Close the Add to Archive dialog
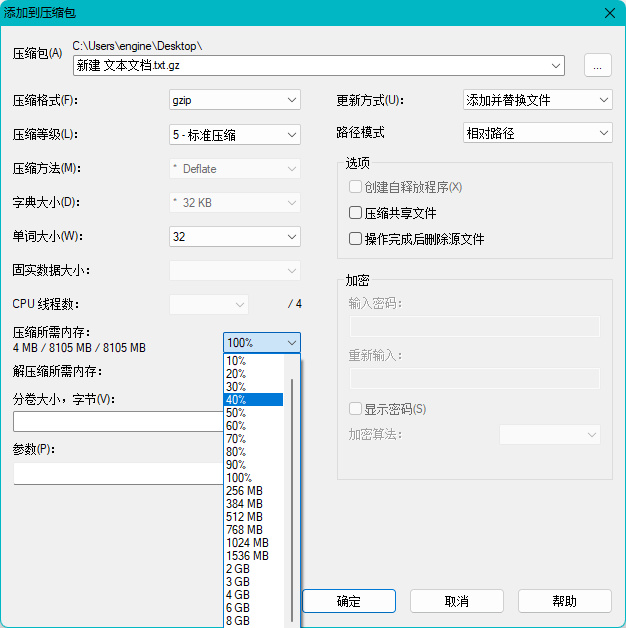The image size is (626, 628). click(x=608, y=12)
